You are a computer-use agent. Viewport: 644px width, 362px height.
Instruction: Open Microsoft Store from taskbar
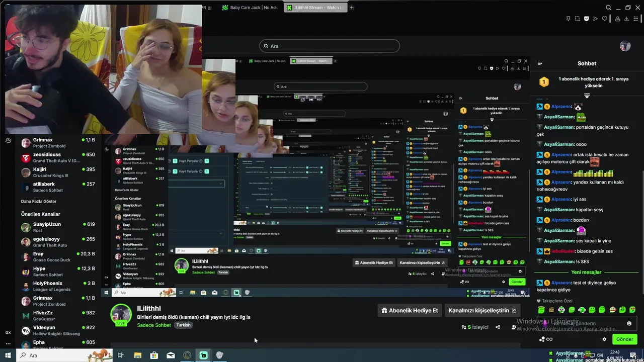154,355
